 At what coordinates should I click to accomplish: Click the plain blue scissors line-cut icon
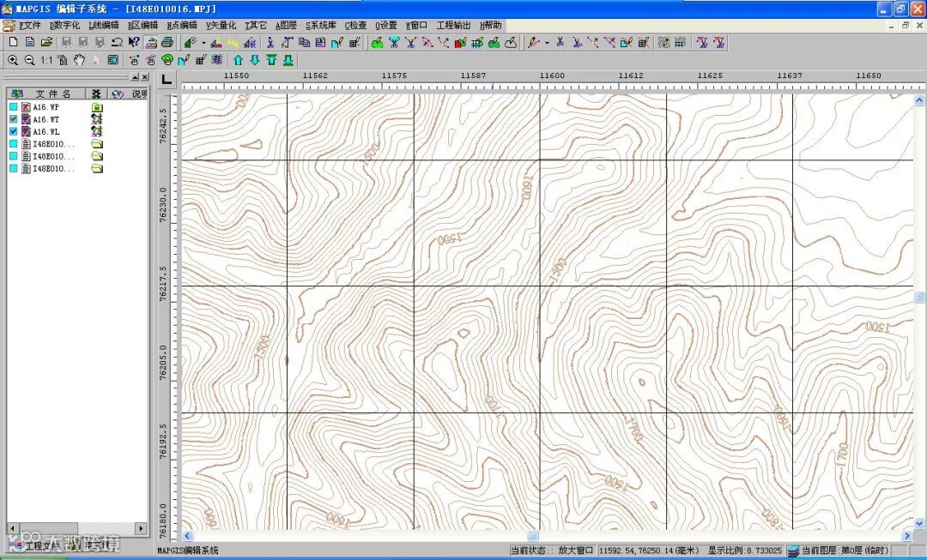pyautogui.click(x=560, y=43)
